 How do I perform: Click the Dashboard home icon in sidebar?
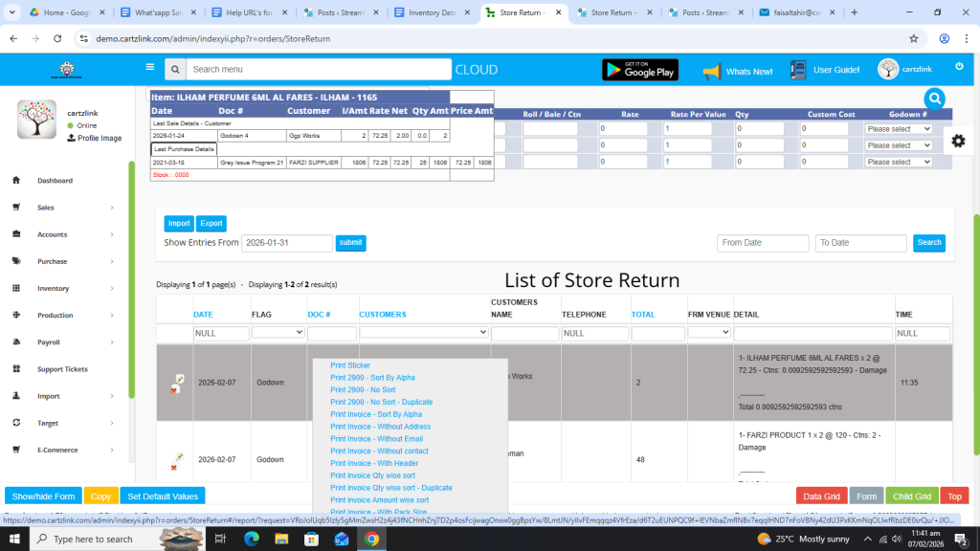pos(16,181)
